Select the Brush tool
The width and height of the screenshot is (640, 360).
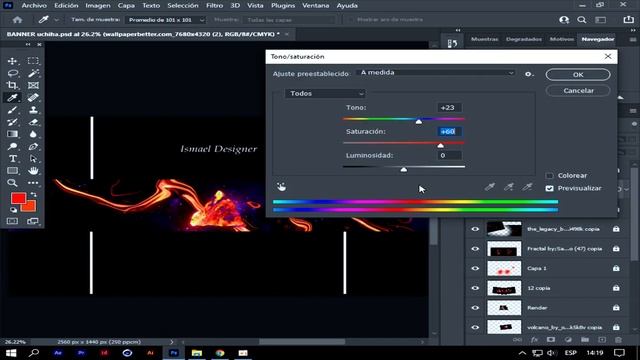pos(12,110)
